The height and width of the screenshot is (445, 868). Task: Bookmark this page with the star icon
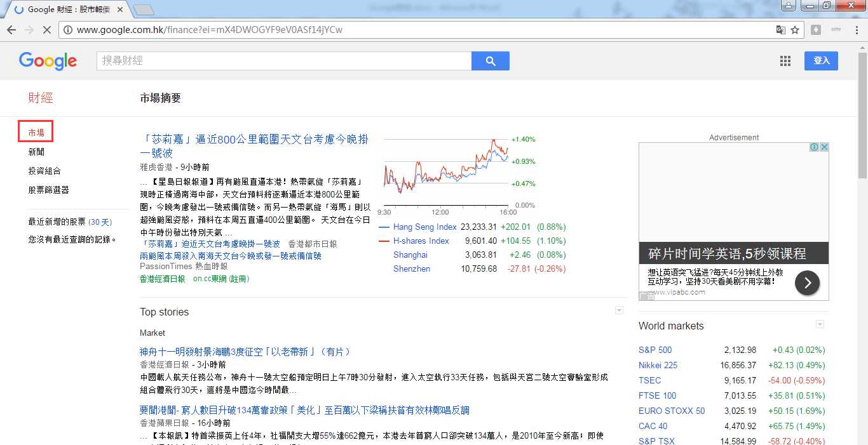tap(794, 30)
